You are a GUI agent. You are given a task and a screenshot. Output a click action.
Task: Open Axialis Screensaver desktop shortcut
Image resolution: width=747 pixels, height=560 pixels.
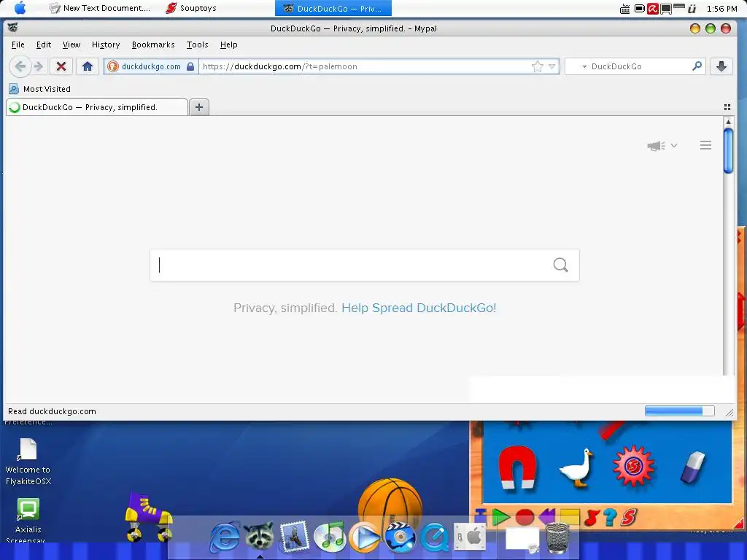coord(28,521)
